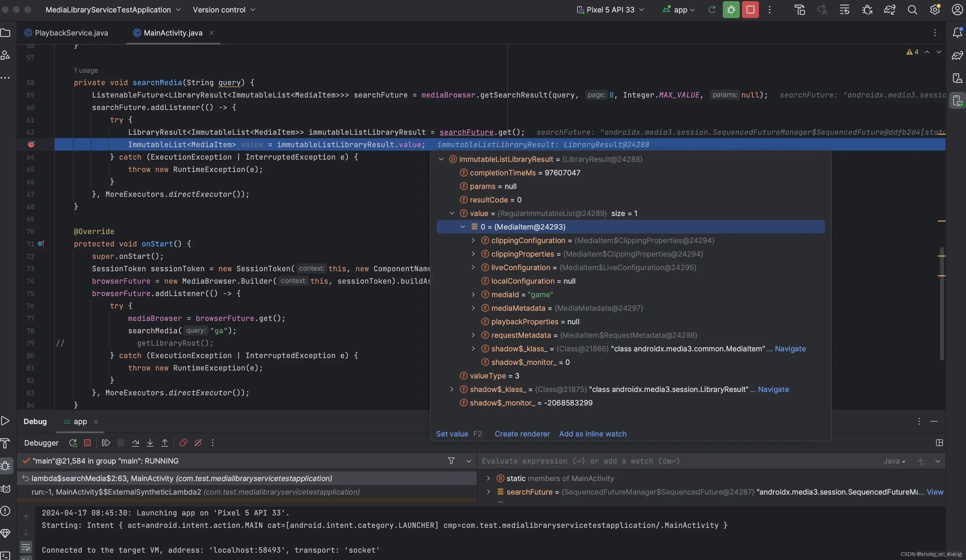The height and width of the screenshot is (560, 966).
Task: Click the Step Out icon
Action: 165,443
